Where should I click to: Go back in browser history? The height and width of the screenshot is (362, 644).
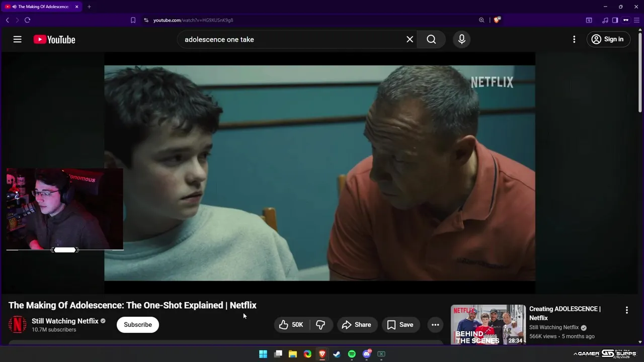7,20
